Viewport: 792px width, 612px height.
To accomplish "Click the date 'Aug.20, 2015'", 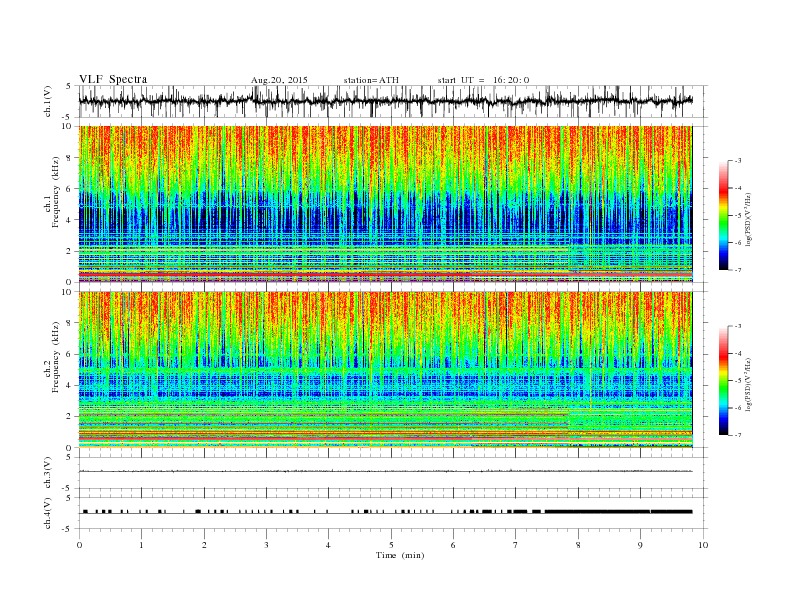I will [279, 80].
